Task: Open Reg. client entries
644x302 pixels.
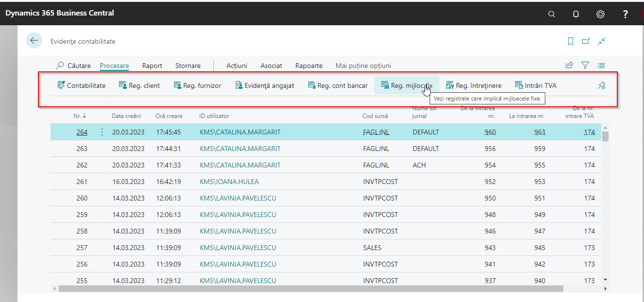Action: tap(139, 85)
